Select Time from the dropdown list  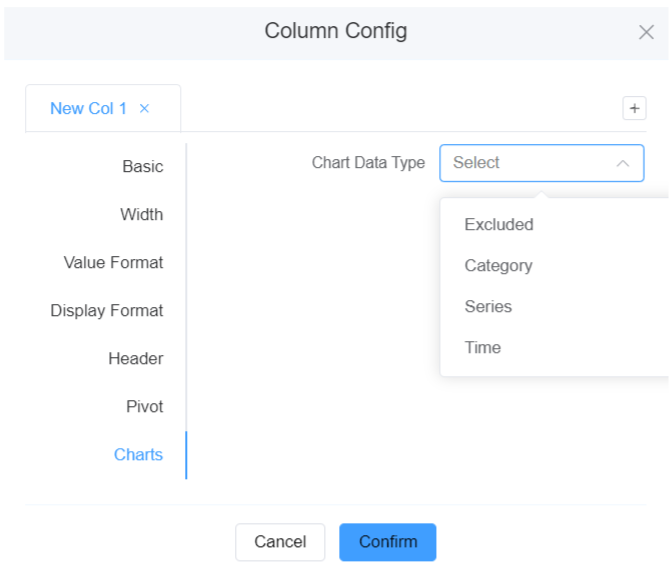click(483, 348)
